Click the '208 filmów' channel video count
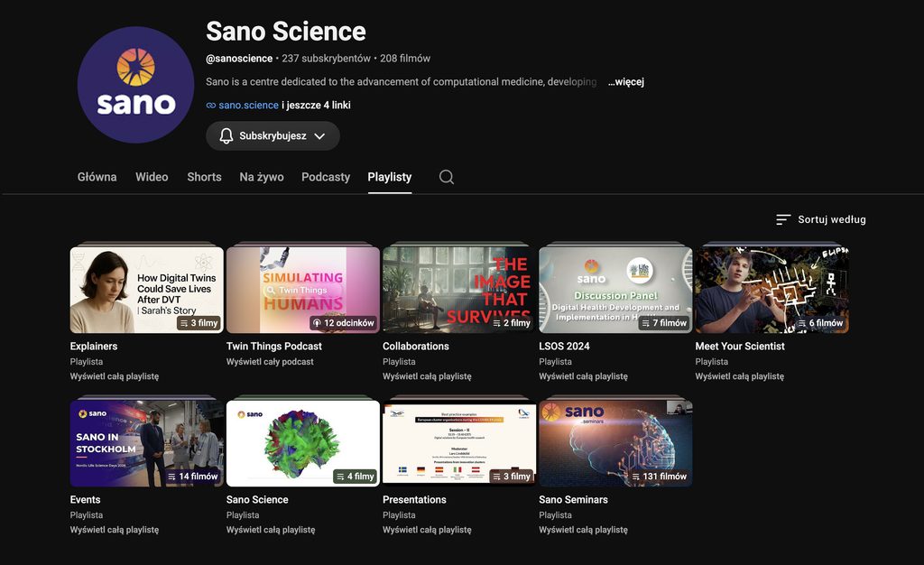The width and height of the screenshot is (924, 565). click(x=405, y=59)
